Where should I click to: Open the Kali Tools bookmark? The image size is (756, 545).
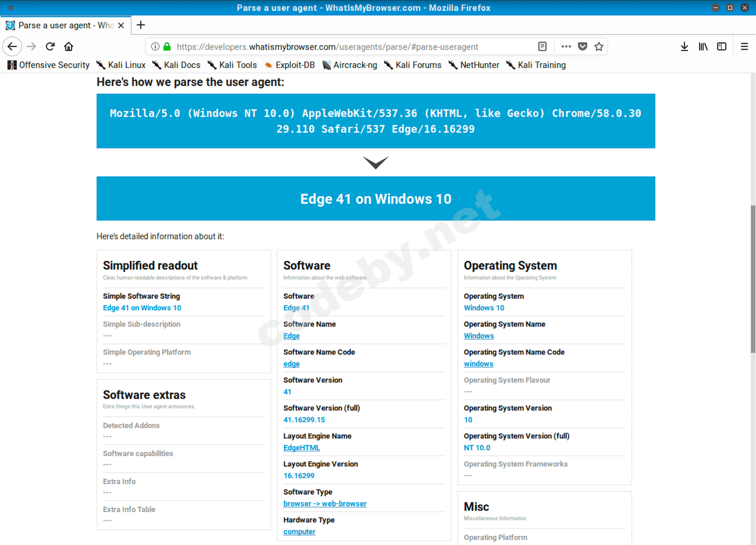coord(232,65)
